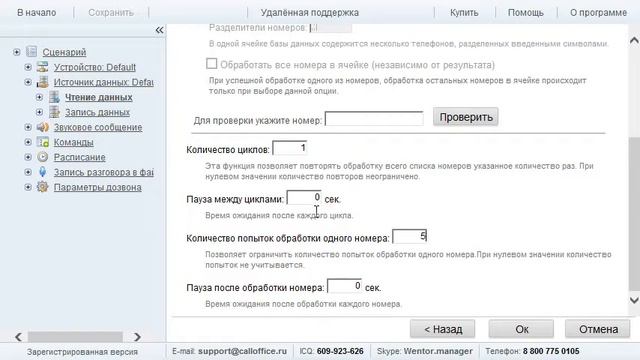
Task: Click the vertical scrollbar thumb
Action: pos(634,214)
